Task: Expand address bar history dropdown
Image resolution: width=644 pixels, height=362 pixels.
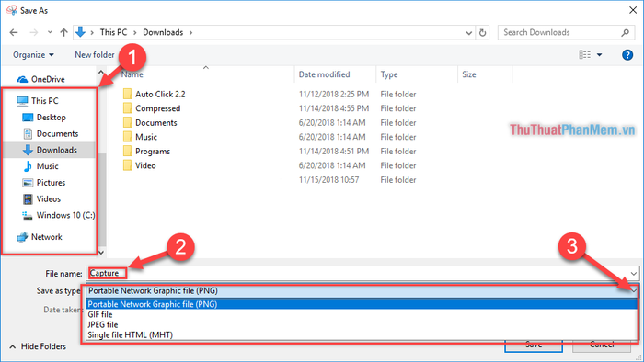Action: point(468,33)
